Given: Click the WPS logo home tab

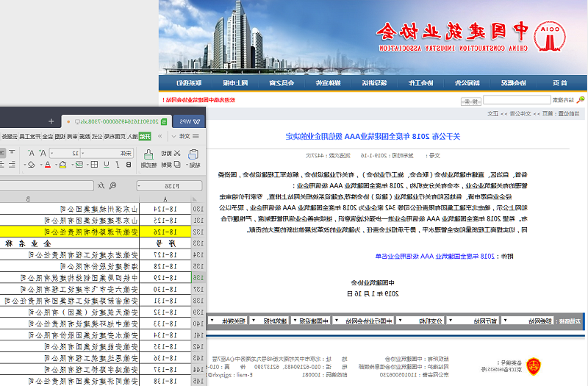Looking at the screenshot, I should pyautogui.click(x=189, y=121).
